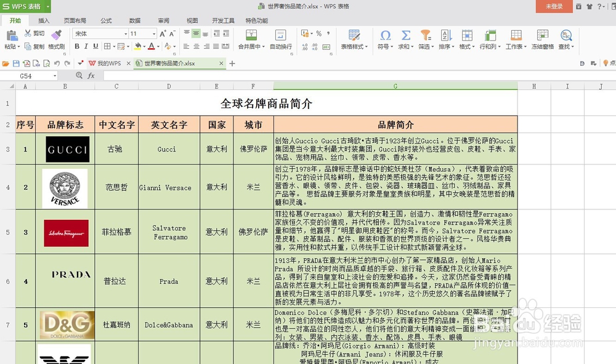
Task: Open the Name Box dropdown showing G54
Action: click(x=55, y=76)
